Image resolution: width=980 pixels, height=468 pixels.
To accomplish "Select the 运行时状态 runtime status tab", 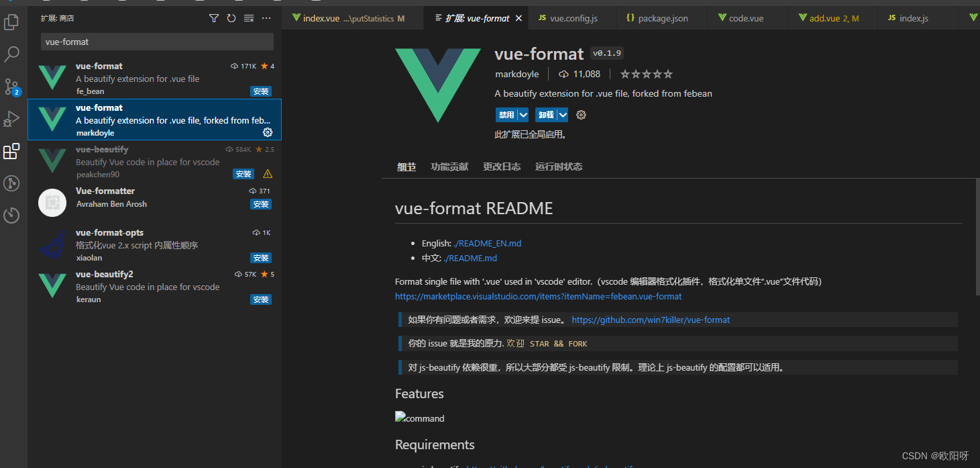I will pyautogui.click(x=559, y=167).
